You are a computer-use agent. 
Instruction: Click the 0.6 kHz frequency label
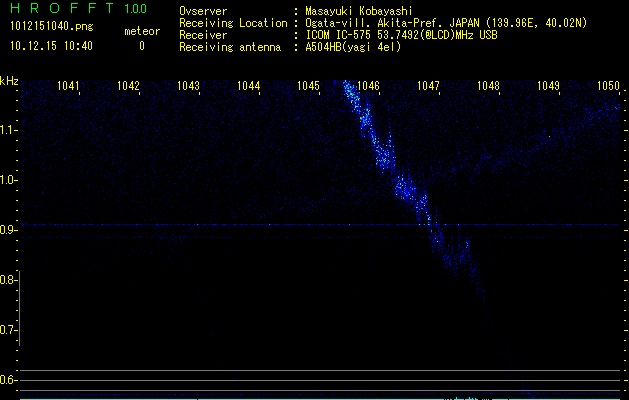(x=7, y=380)
